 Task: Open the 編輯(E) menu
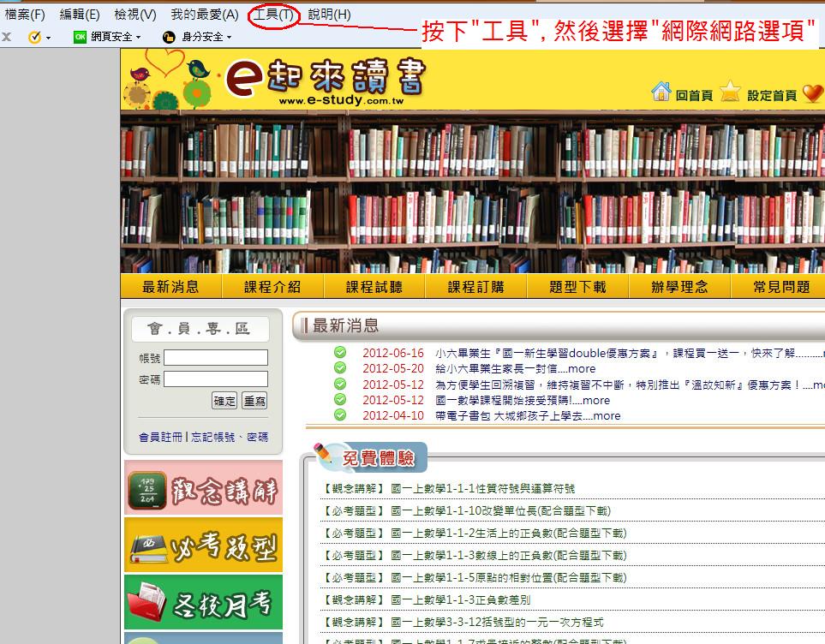tap(80, 15)
